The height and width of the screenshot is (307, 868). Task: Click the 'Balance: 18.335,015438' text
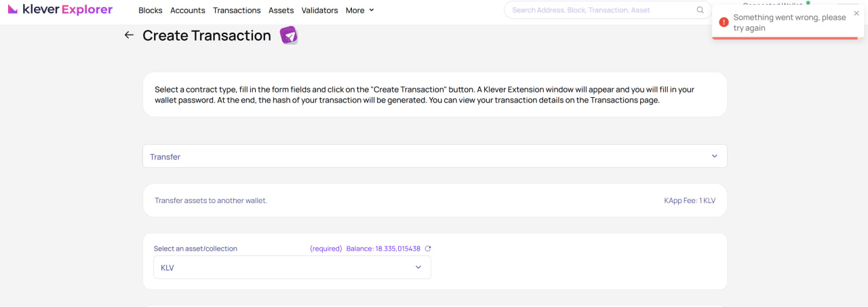tap(383, 249)
